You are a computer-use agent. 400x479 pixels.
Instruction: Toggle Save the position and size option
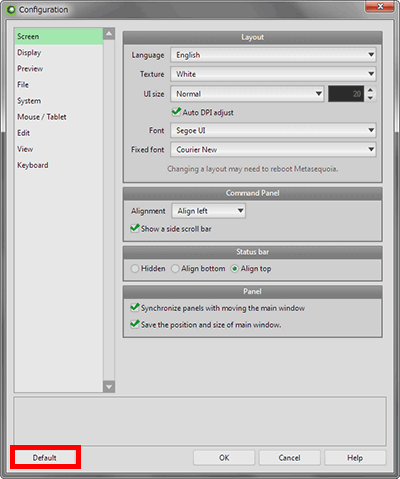click(x=135, y=324)
